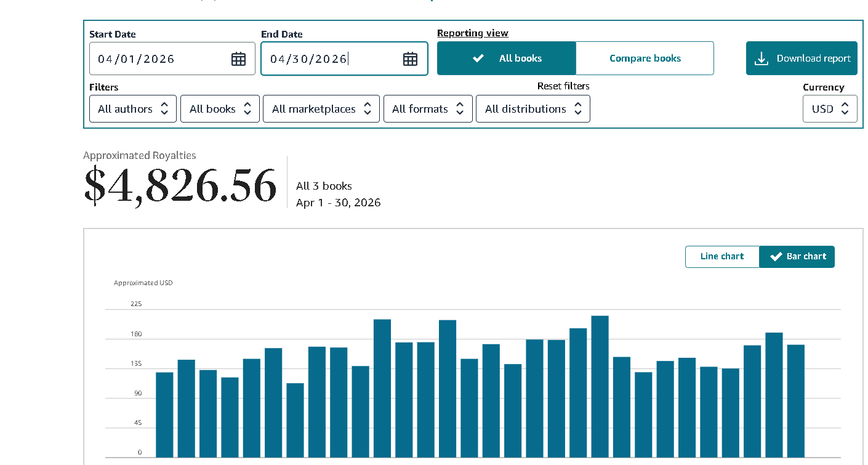The height and width of the screenshot is (465, 868).
Task: Click the 135 y-axis value
Action: click(x=136, y=364)
